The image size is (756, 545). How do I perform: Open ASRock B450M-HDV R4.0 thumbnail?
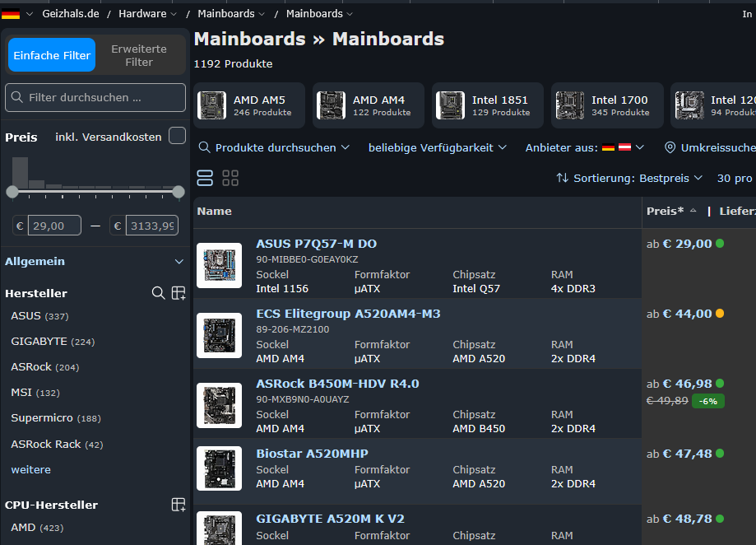(x=220, y=405)
